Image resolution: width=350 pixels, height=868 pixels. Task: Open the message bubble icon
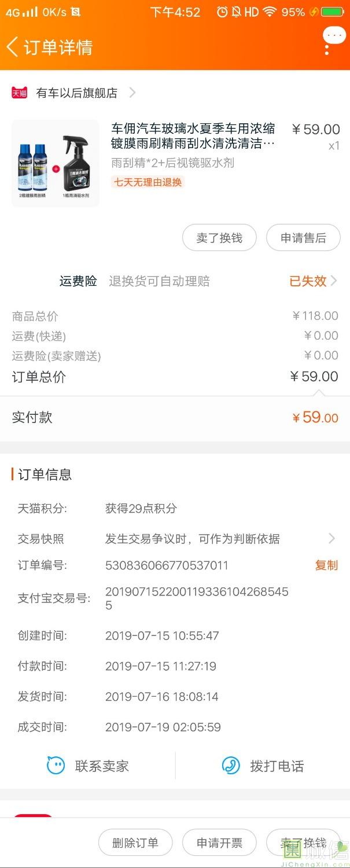pos(334,36)
